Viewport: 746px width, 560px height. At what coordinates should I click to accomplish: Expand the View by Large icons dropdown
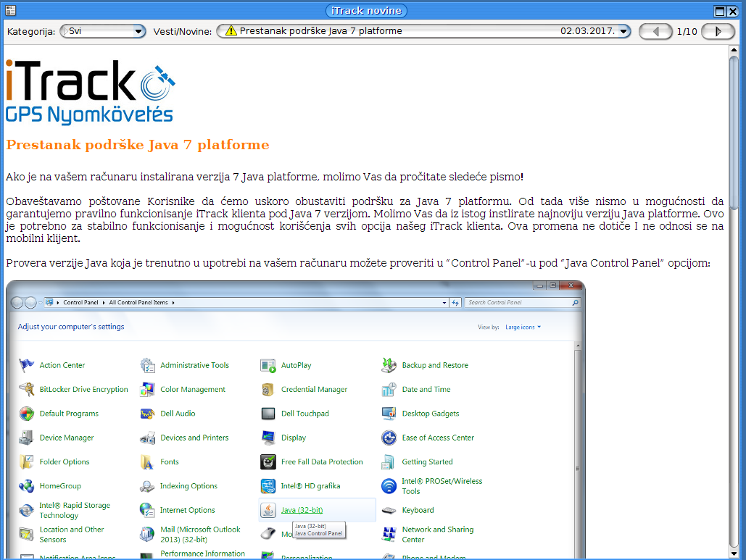point(523,327)
